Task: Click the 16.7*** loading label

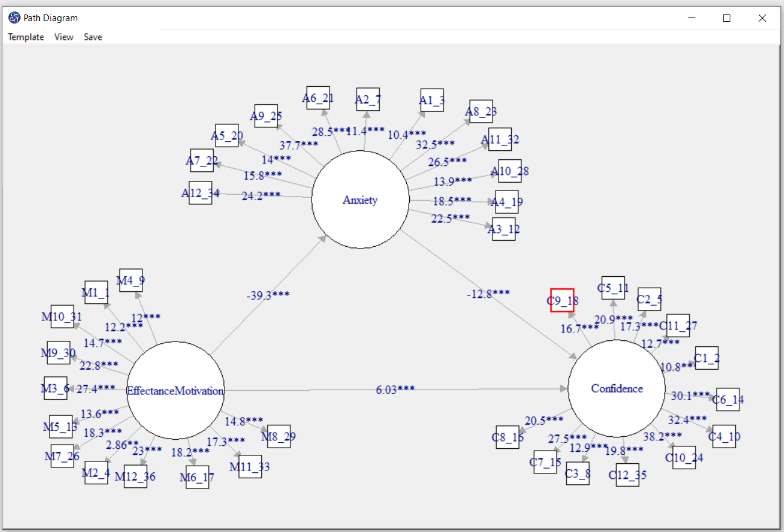Action: [579, 328]
